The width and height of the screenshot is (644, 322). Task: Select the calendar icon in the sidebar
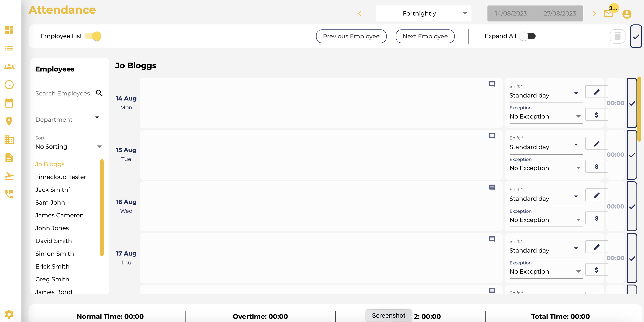click(9, 103)
